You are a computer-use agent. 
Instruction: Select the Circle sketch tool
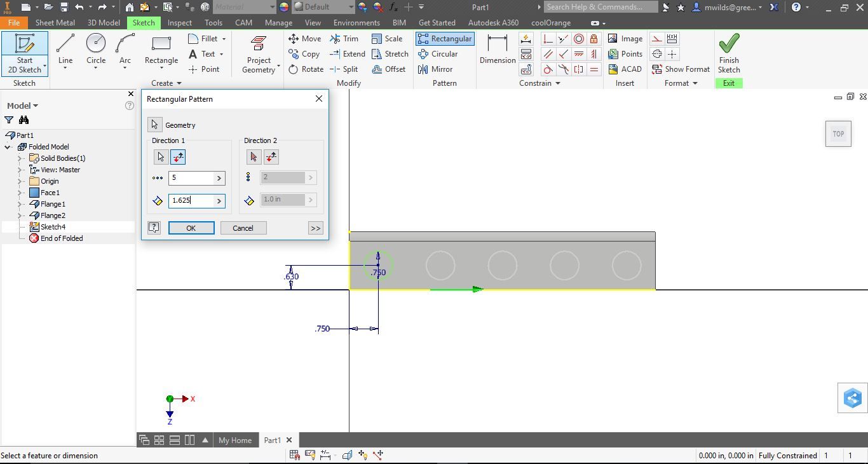point(96,51)
